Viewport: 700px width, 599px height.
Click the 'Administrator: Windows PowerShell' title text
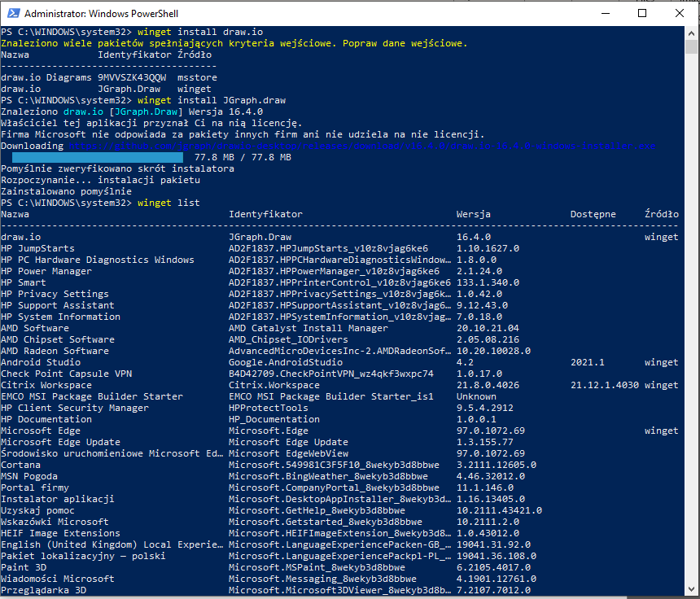[102, 15]
